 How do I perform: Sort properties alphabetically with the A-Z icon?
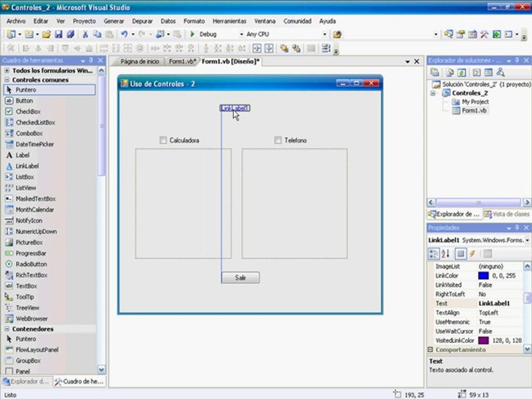click(x=446, y=253)
